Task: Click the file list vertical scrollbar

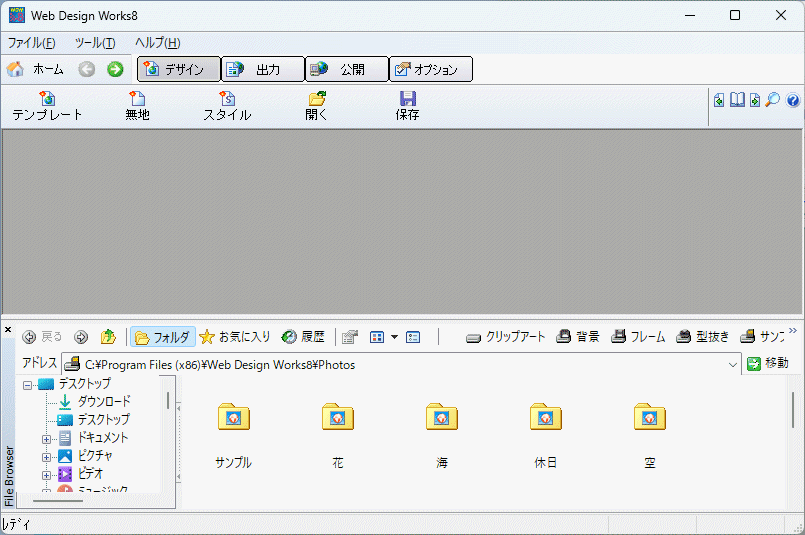Action: point(793,409)
